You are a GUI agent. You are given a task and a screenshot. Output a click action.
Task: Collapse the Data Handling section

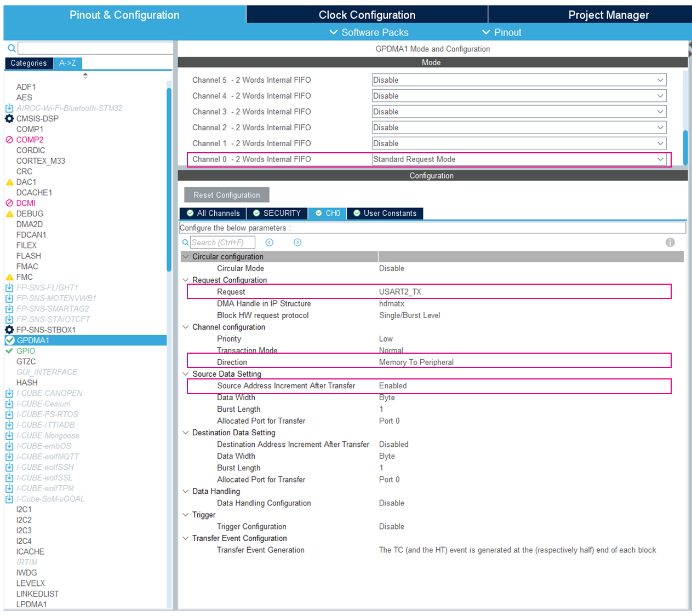click(x=186, y=491)
